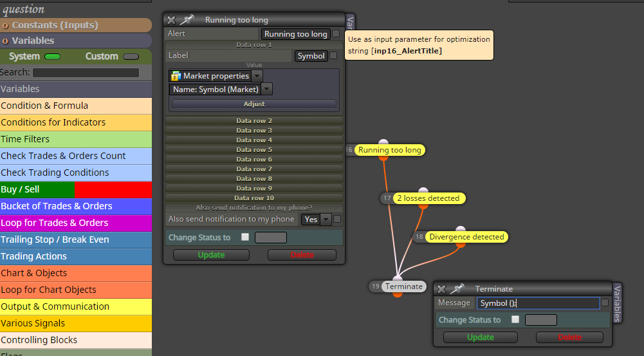Pick status color in Running too long panel
The height and width of the screenshot is (356, 644).
[x=271, y=237]
